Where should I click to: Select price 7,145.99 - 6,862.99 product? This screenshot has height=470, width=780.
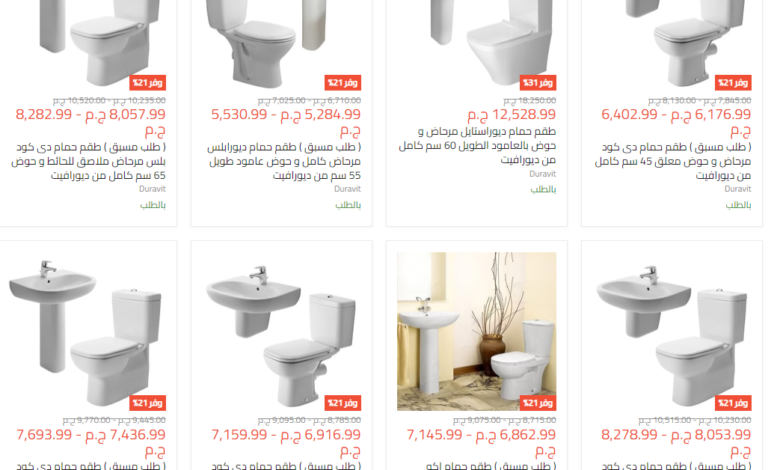click(481, 443)
